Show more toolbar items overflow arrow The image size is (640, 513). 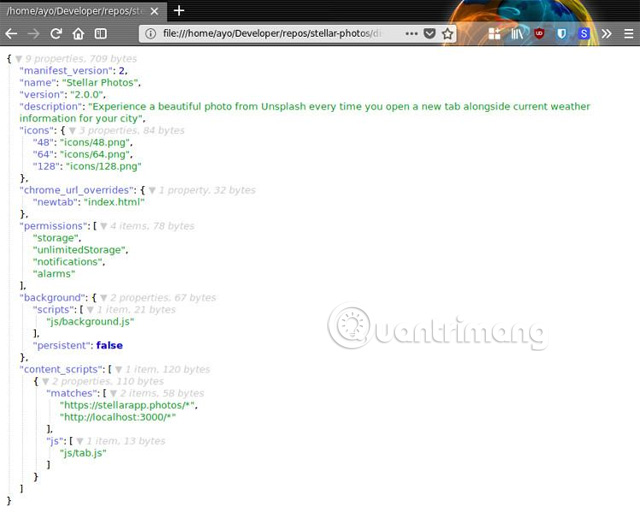click(607, 33)
